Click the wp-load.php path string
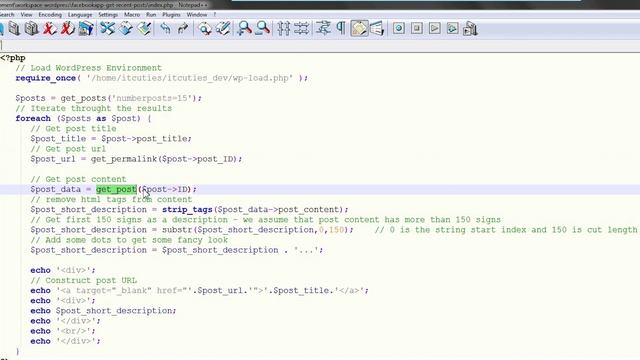Screen dimensions: 640x360 pyautogui.click(x=189, y=78)
